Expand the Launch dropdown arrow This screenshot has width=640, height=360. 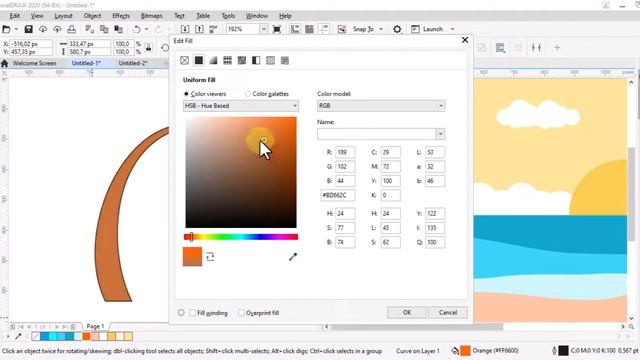click(452, 29)
